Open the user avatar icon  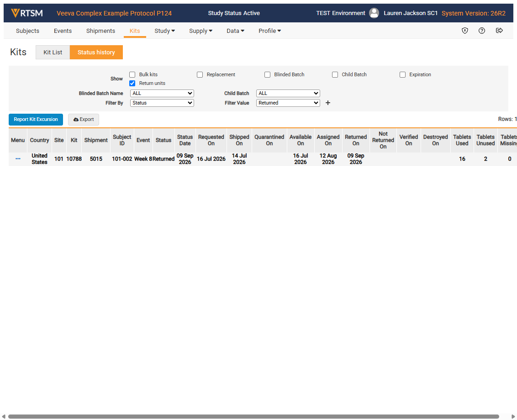[374, 13]
